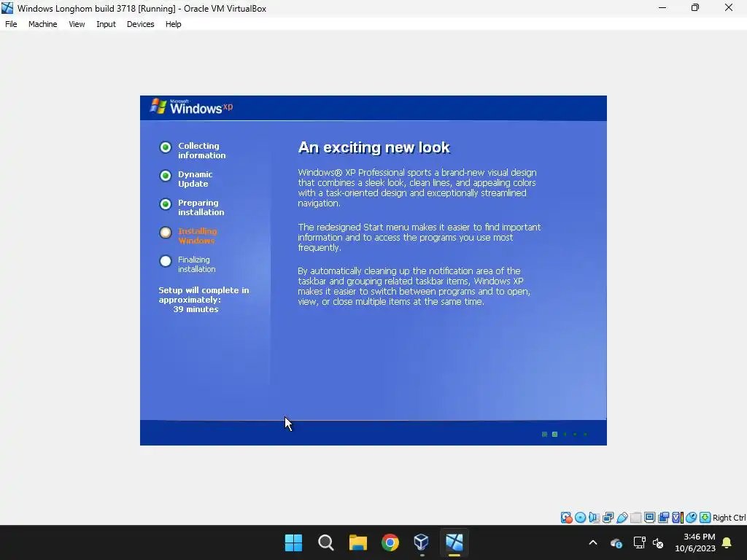The width and height of the screenshot is (747, 560).
Task: Click the shared folders status icon
Action: [x=635, y=518]
